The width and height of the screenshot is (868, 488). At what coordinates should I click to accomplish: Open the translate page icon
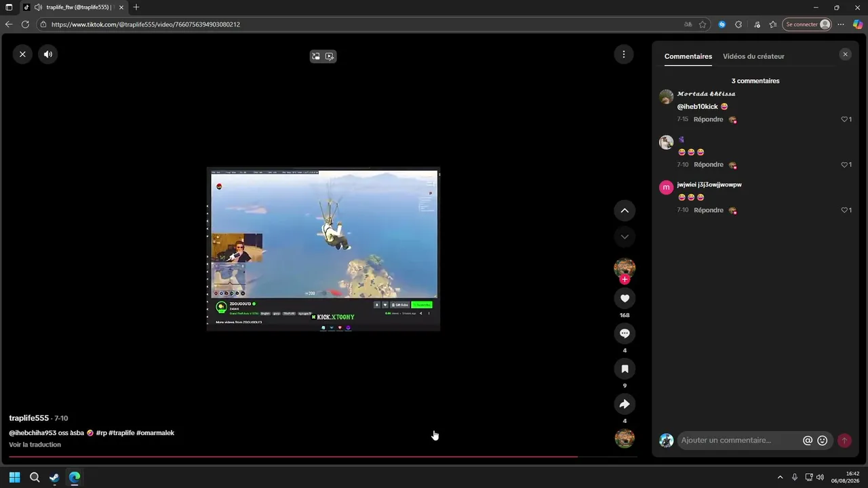[x=688, y=24]
